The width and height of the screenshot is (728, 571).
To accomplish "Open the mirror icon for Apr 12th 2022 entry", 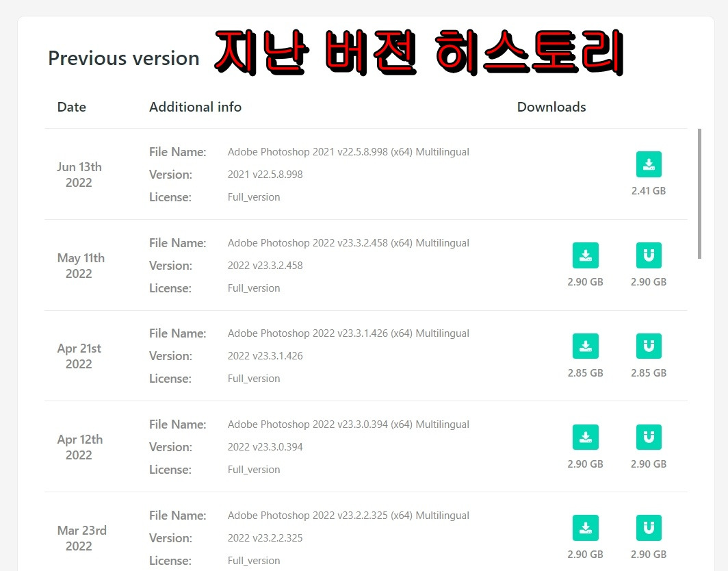I will (648, 437).
